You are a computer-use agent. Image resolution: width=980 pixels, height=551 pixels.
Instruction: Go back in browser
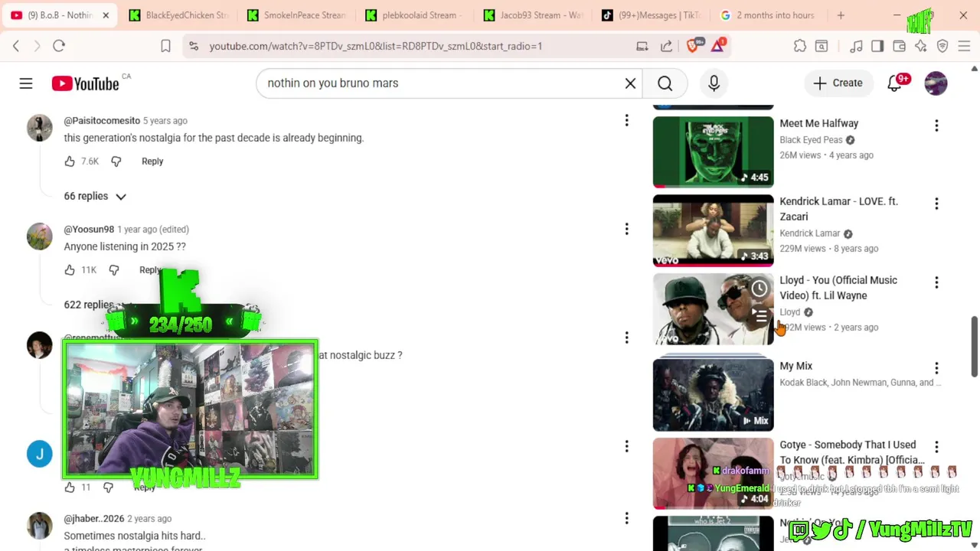16,46
